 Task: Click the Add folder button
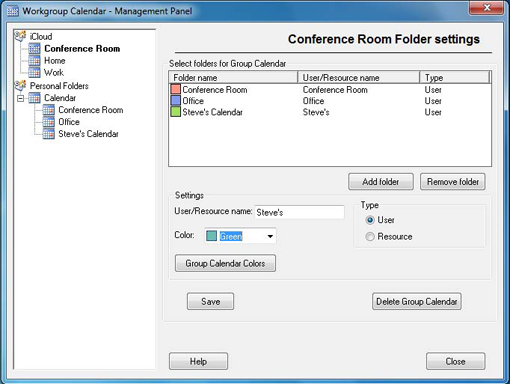tap(381, 182)
